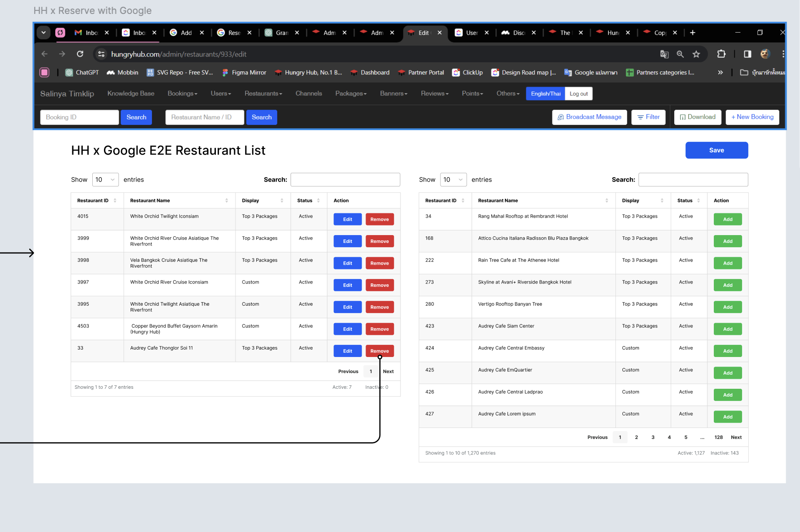Viewport: 800px width, 532px height.
Task: Remove Audrey Cafe Thonglor Soi 11
Action: [380, 351]
